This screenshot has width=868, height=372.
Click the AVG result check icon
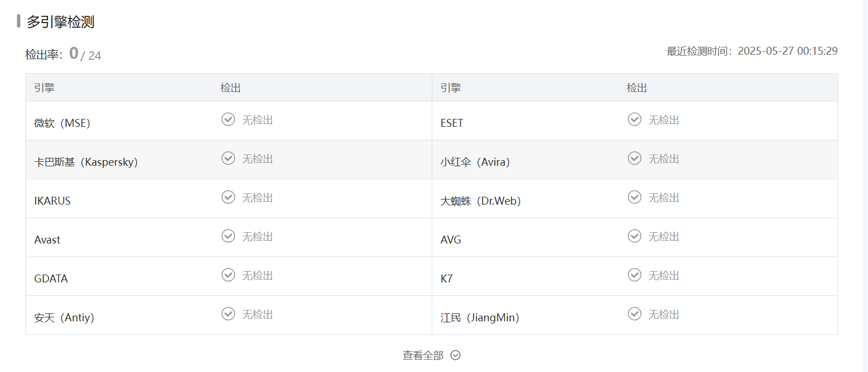pos(634,236)
